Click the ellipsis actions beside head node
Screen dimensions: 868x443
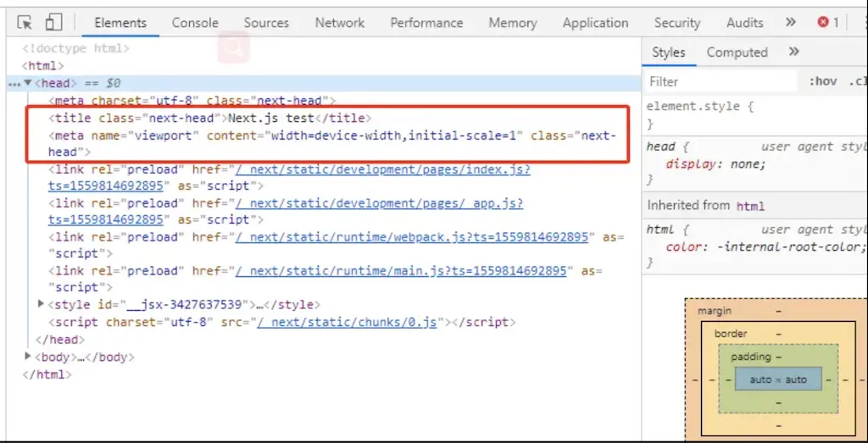tap(14, 84)
